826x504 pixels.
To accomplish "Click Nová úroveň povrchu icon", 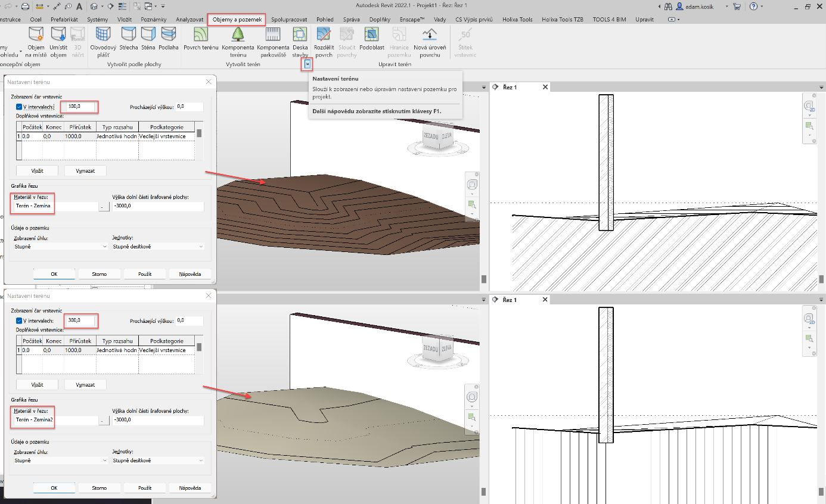I will pyautogui.click(x=429, y=35).
